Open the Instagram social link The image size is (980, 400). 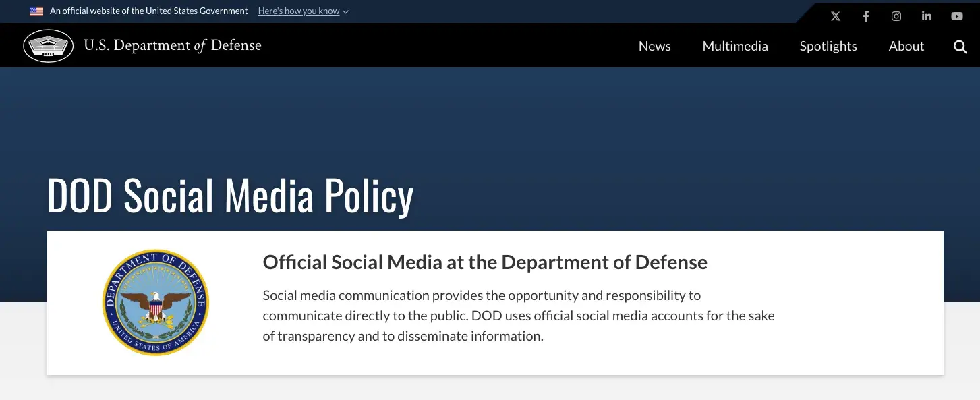click(x=896, y=16)
